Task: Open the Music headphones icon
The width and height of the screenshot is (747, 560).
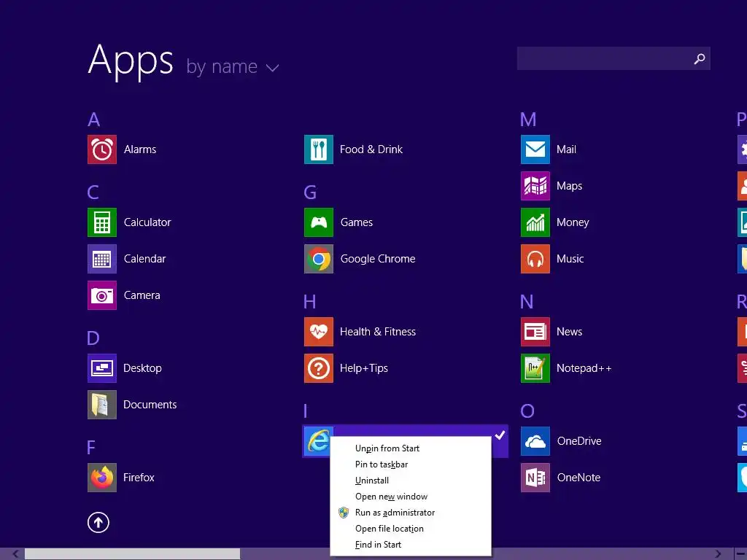Action: click(535, 259)
